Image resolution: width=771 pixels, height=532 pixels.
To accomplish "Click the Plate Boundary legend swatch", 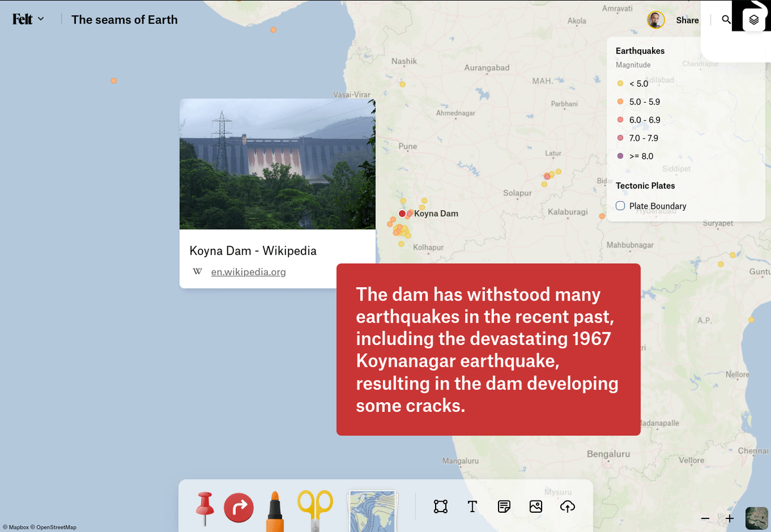I will (x=621, y=206).
